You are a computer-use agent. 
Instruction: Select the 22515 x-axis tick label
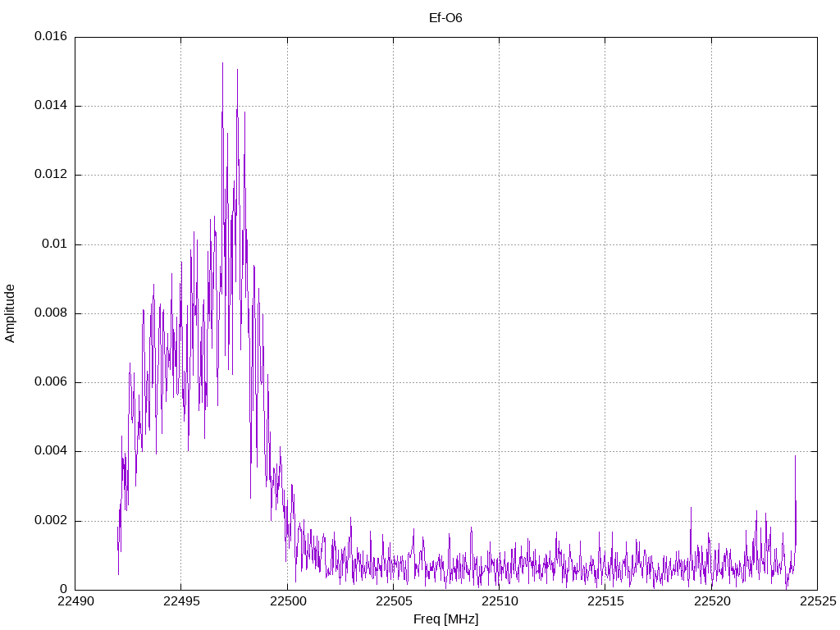point(605,601)
